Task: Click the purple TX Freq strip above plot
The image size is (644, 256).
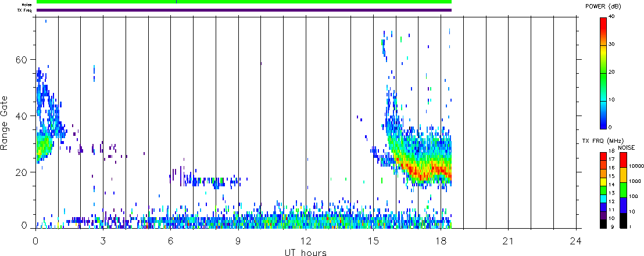Action: (244, 10)
